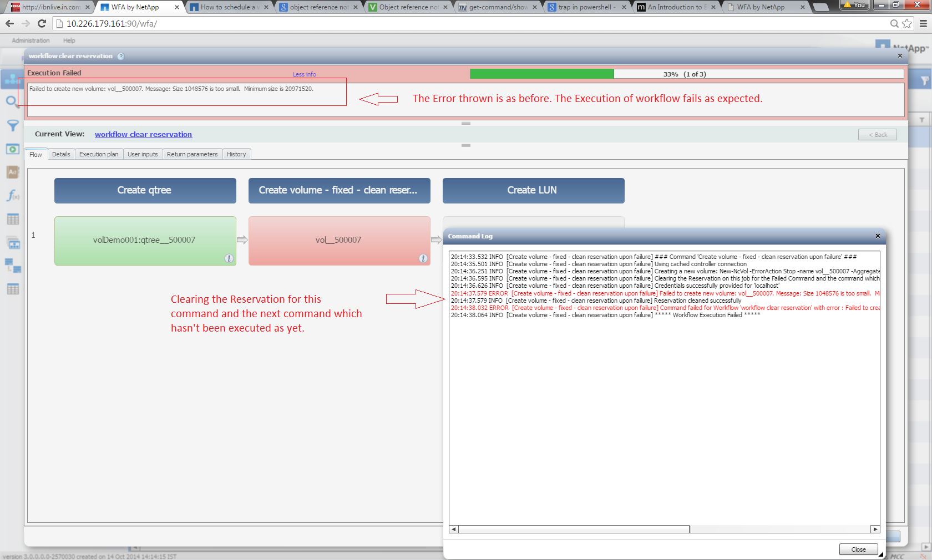Viewport: 932px width, 560px height.
Task: Go back in the browser
Action: point(9,23)
